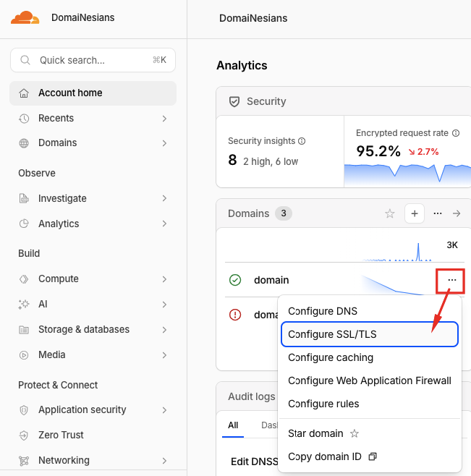Choose Configure Web Application Firewall

point(370,381)
